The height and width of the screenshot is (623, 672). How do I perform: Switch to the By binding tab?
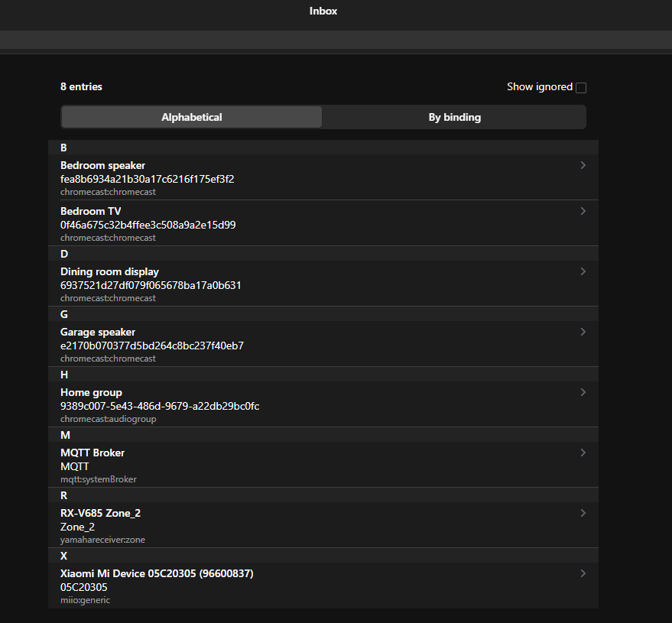(x=454, y=117)
